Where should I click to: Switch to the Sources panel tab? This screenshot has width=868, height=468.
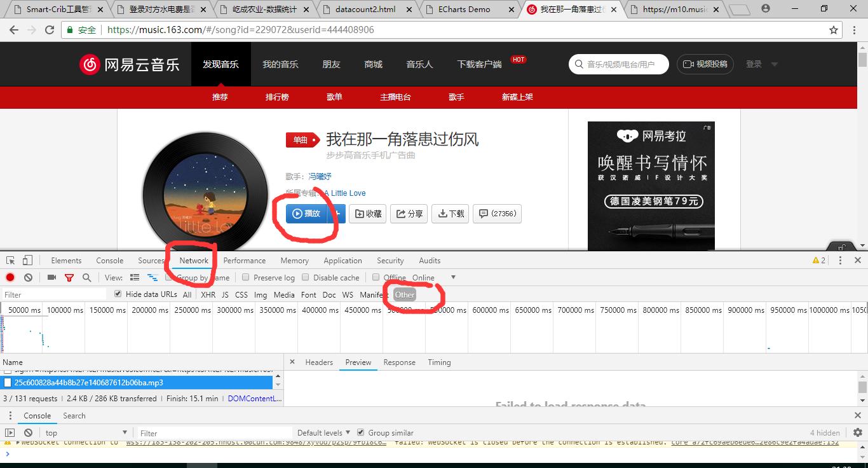pyautogui.click(x=151, y=260)
